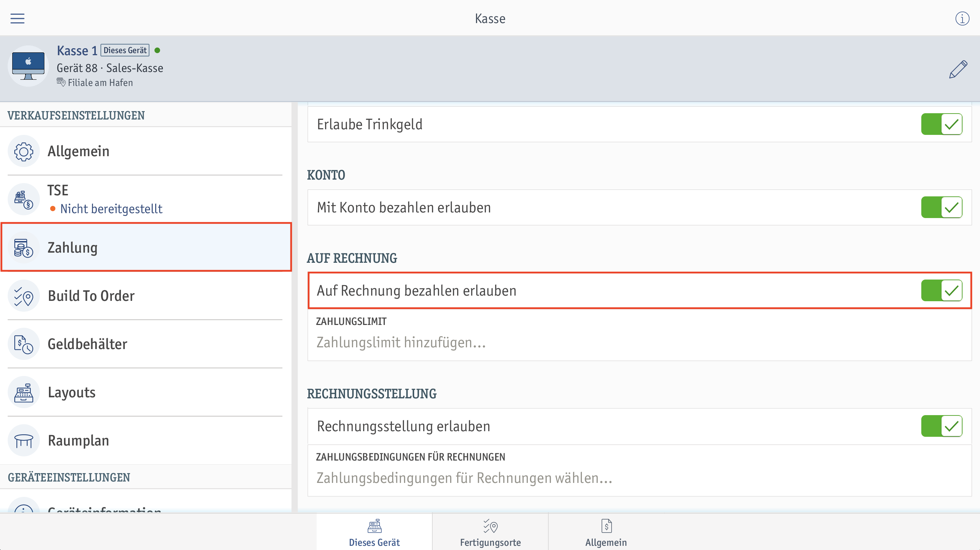Click the Geldbehälter document clock icon
Image resolution: width=980 pixels, height=550 pixels.
click(23, 344)
